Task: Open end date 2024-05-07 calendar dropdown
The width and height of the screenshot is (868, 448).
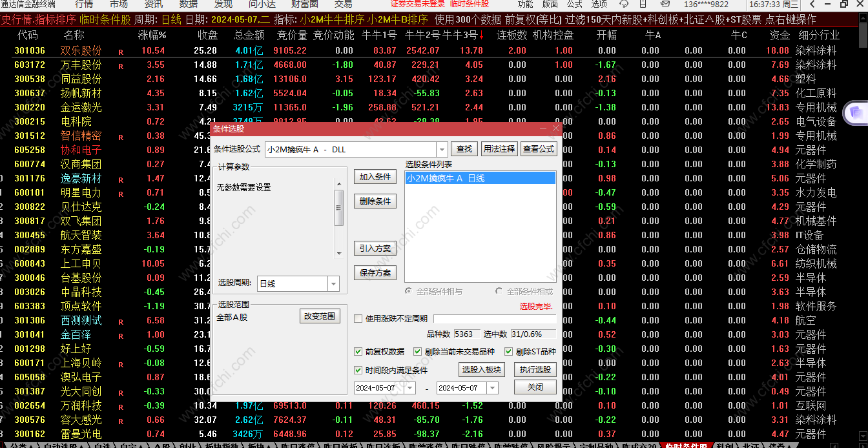Action: (492, 388)
